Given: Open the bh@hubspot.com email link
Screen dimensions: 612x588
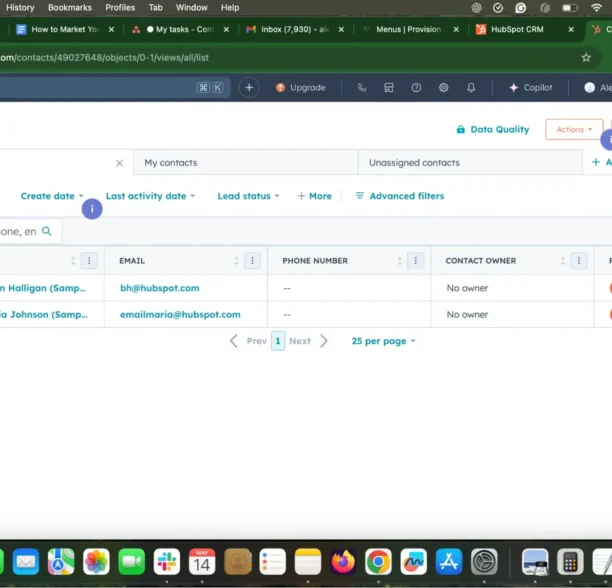Looking at the screenshot, I should [159, 288].
